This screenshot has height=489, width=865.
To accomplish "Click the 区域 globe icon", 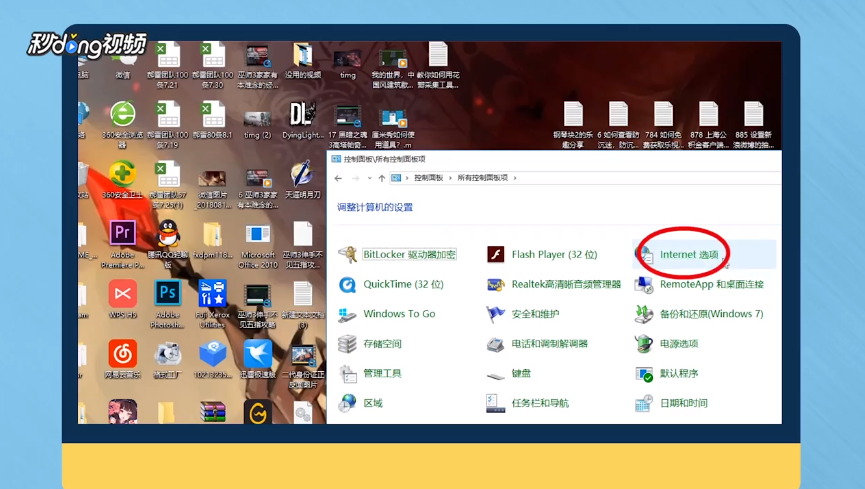I will [347, 403].
